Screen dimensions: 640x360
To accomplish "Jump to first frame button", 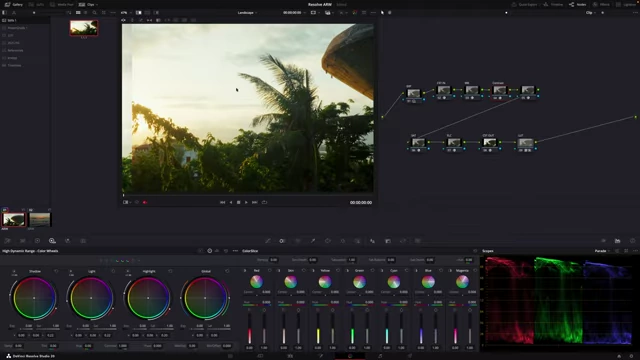I will point(222,202).
